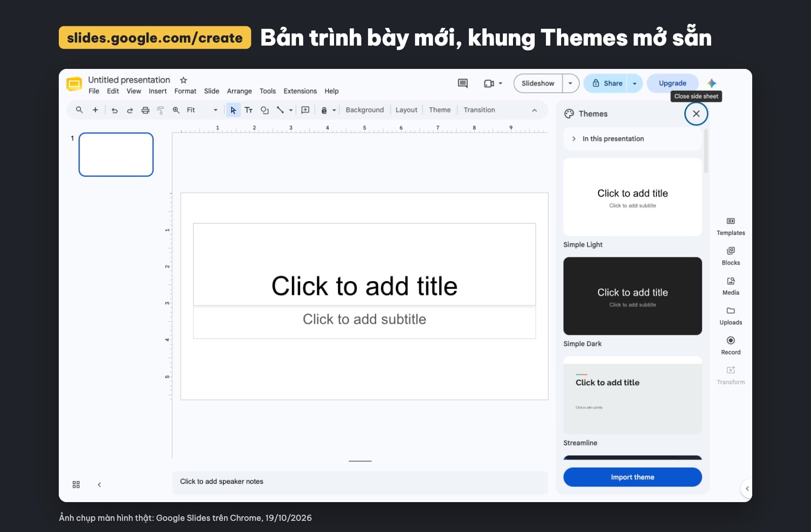Click the print icon
Viewport: 811px width, 532px height.
145,110
